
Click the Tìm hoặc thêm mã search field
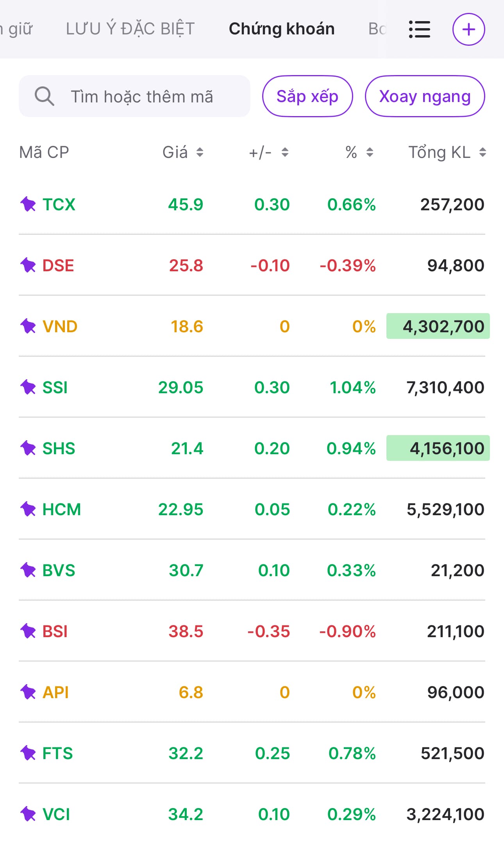pyautogui.click(x=141, y=96)
